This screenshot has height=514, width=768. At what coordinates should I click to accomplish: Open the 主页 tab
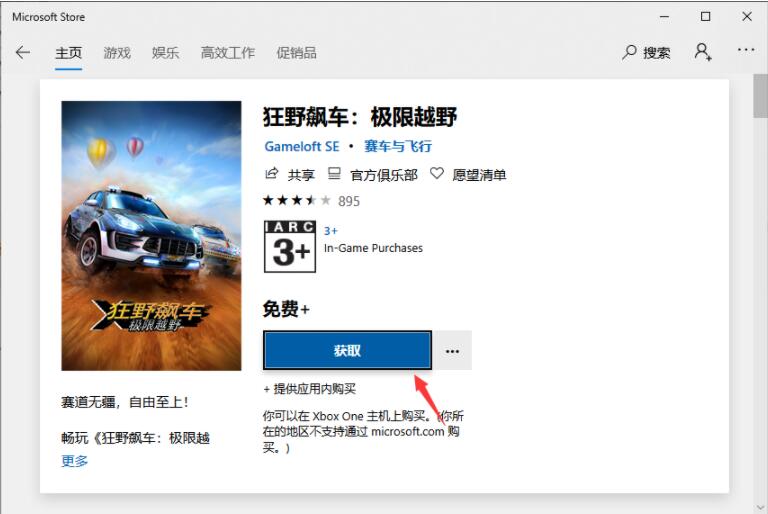(x=69, y=52)
